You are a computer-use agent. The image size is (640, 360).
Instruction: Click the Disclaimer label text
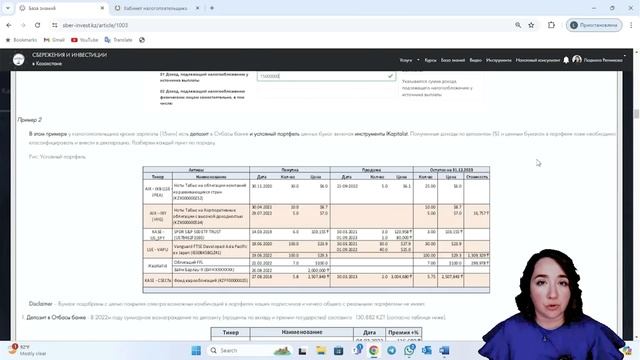coord(40,304)
